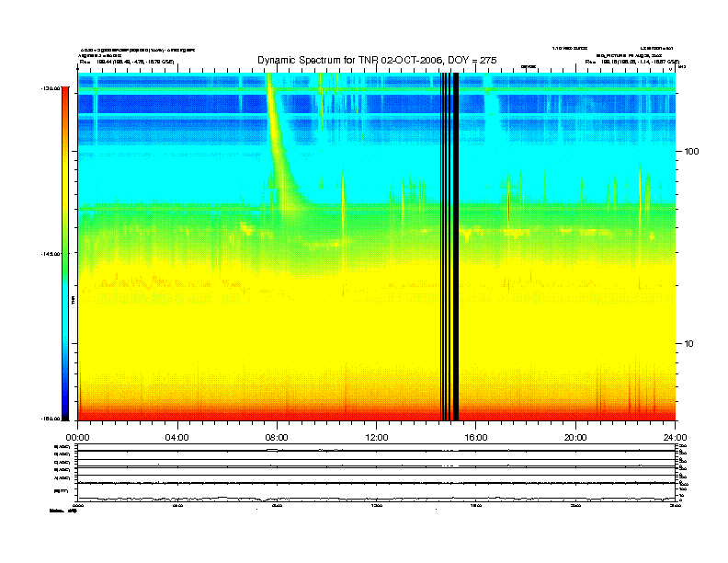The image size is (728, 563).
Task: Click the -160.00 label at colorbar bottom
Action: [x=51, y=419]
